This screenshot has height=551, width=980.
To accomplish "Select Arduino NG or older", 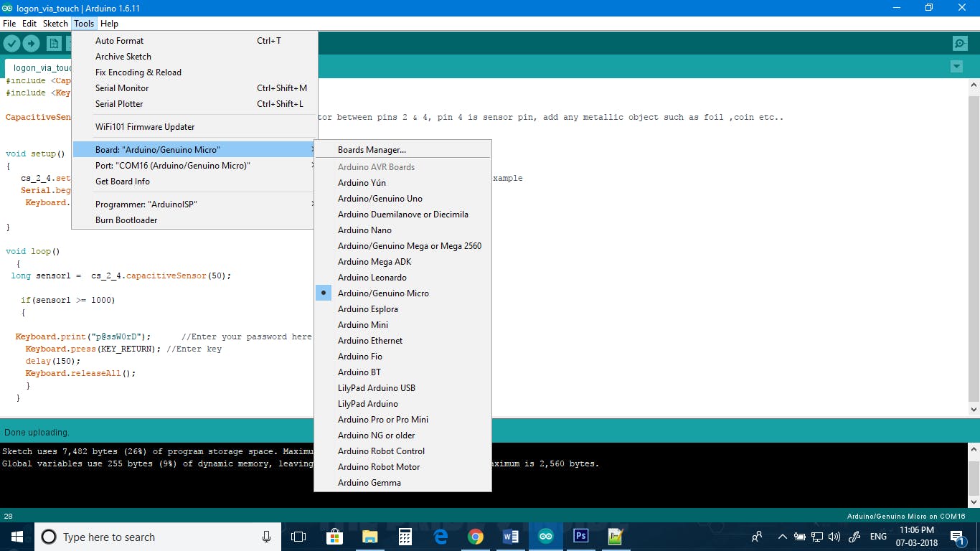I will [402, 435].
